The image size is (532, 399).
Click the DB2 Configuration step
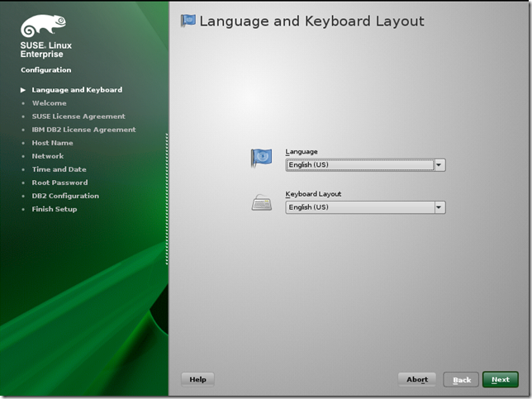click(65, 196)
